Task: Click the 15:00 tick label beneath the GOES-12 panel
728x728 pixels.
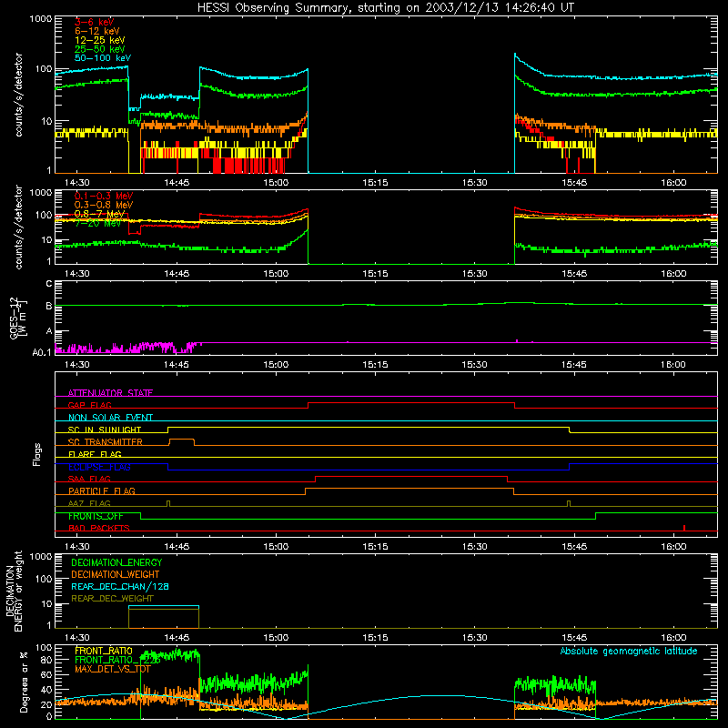Action: pyautogui.click(x=276, y=365)
